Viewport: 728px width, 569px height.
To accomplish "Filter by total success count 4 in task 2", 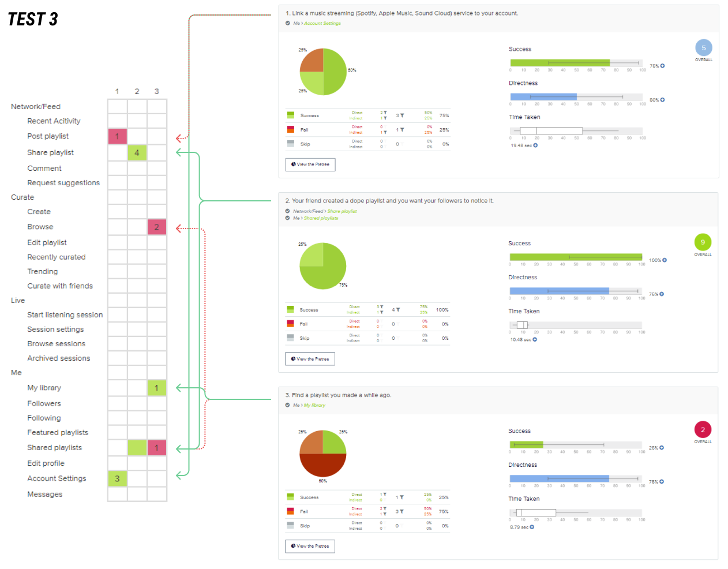I will pyautogui.click(x=398, y=310).
